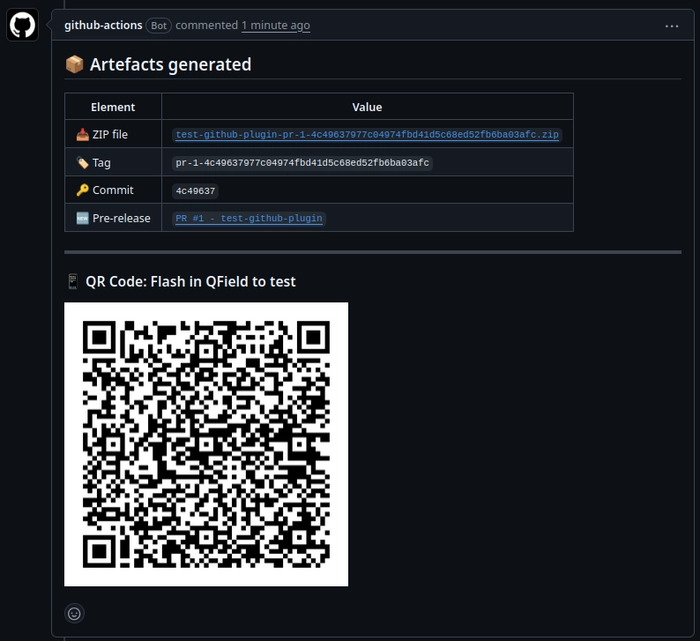Click the 'Commit' row label

(x=113, y=190)
